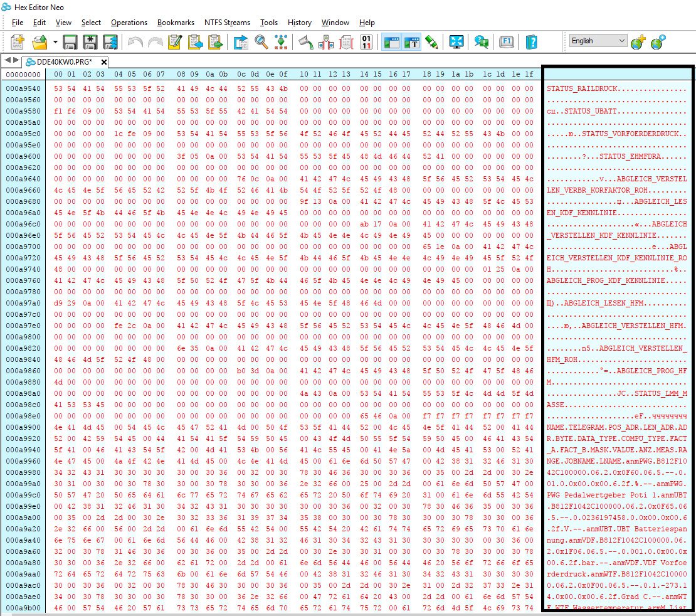Click the full screen monitor icon
696x616 pixels.
(x=456, y=42)
